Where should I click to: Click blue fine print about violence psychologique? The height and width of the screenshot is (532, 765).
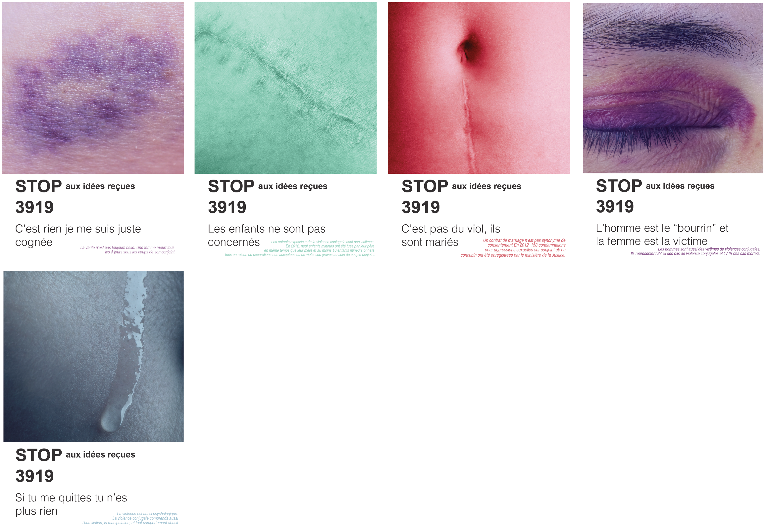point(131,518)
